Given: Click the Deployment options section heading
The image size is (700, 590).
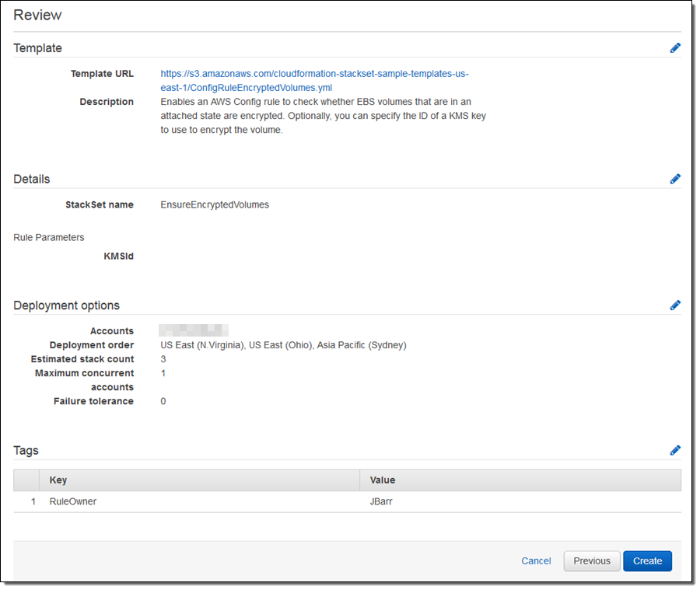Looking at the screenshot, I should coord(66,305).
